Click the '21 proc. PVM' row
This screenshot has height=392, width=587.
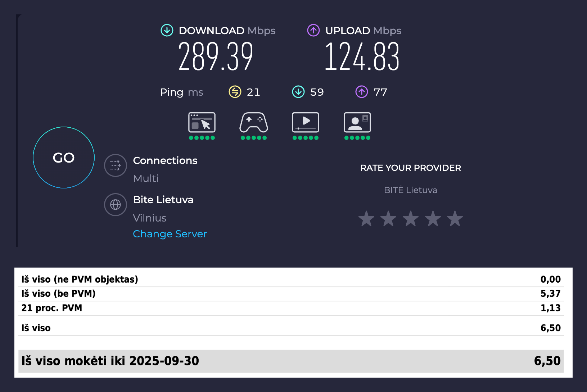[291, 308]
